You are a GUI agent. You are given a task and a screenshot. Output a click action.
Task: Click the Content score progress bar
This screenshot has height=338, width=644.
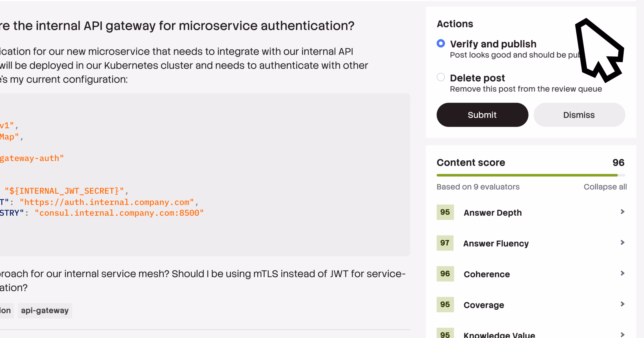coord(528,175)
